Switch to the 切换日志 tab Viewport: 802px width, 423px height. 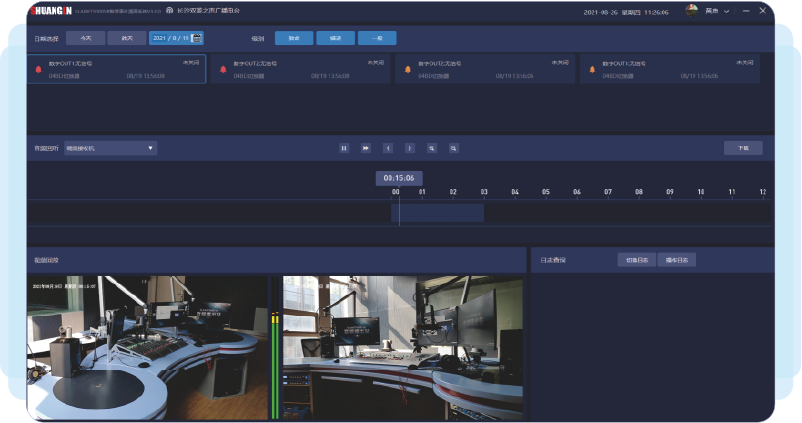636,260
